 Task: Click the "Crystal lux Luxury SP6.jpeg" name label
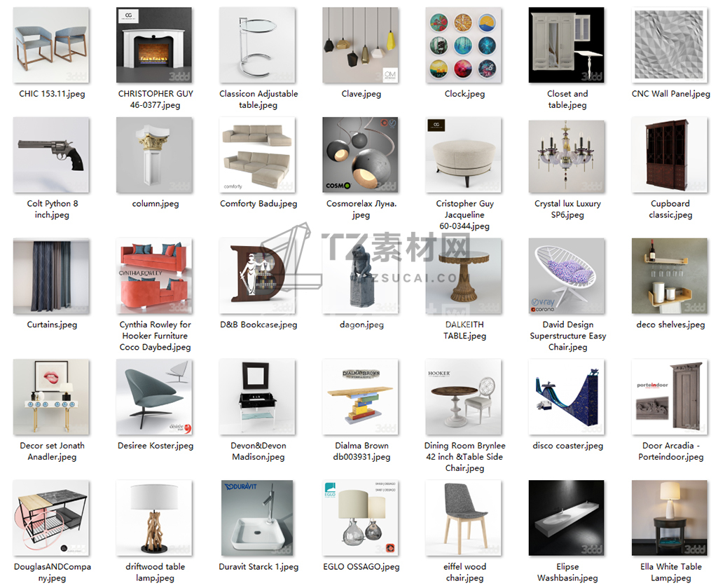click(x=568, y=209)
